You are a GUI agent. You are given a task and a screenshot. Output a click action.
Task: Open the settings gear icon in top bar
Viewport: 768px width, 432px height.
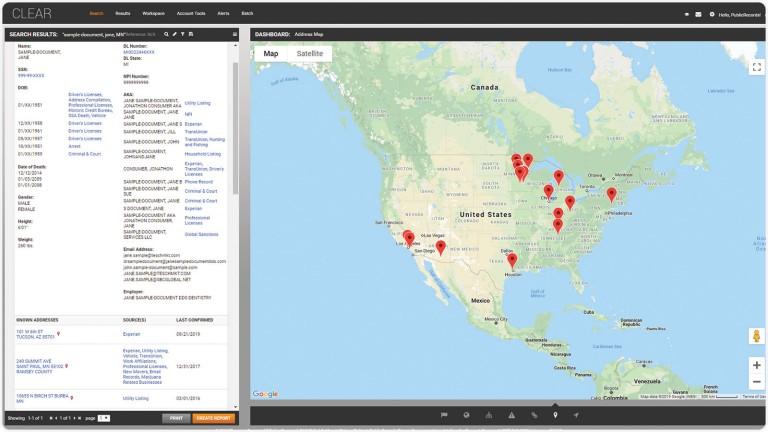click(x=711, y=14)
